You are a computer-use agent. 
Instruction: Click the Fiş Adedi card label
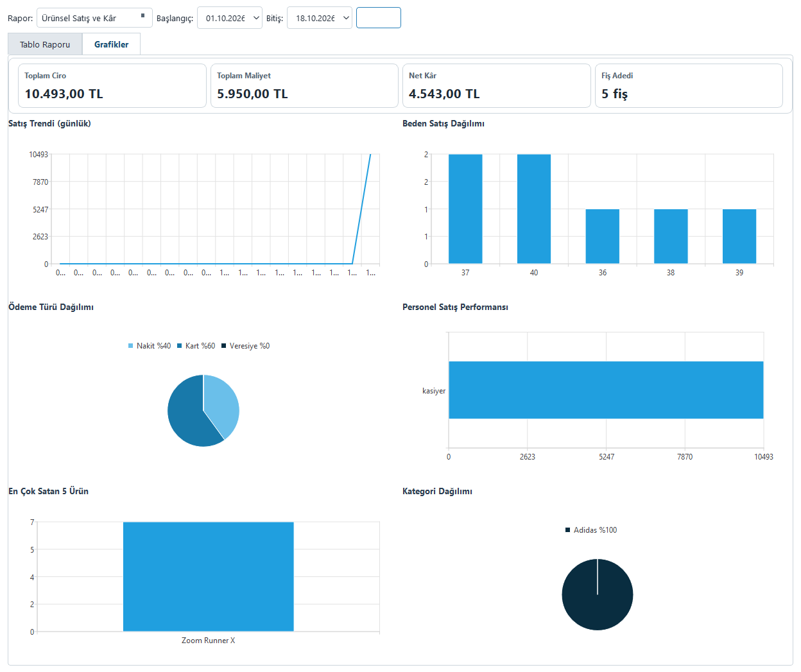point(617,76)
